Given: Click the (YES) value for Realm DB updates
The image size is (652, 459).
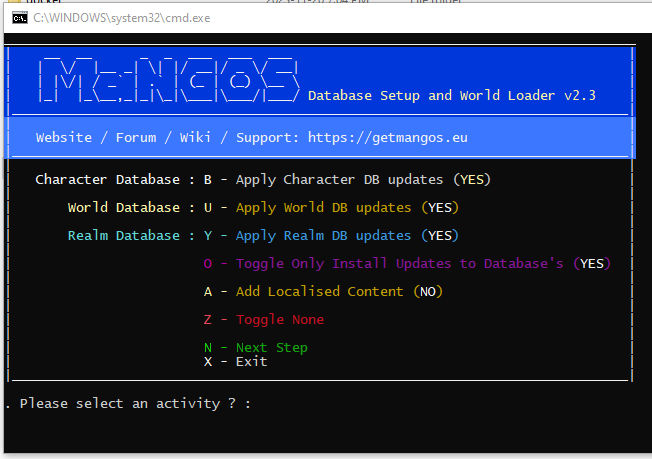Looking at the screenshot, I should pos(440,235).
